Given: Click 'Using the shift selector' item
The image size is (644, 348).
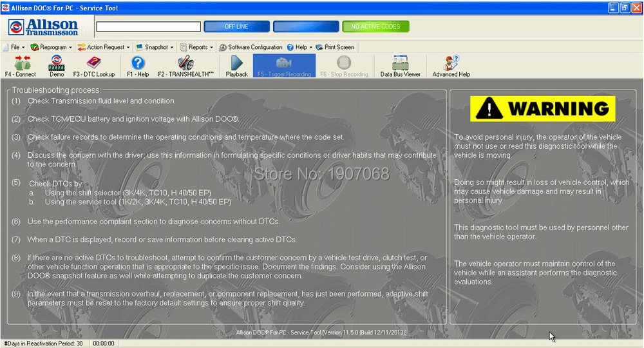Looking at the screenshot, I should [128, 193].
